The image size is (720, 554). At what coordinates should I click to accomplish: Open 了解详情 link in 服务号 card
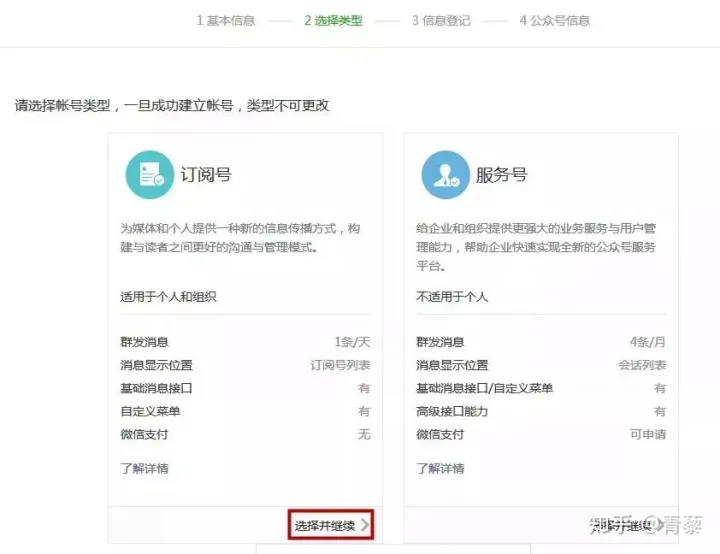pyautogui.click(x=440, y=469)
